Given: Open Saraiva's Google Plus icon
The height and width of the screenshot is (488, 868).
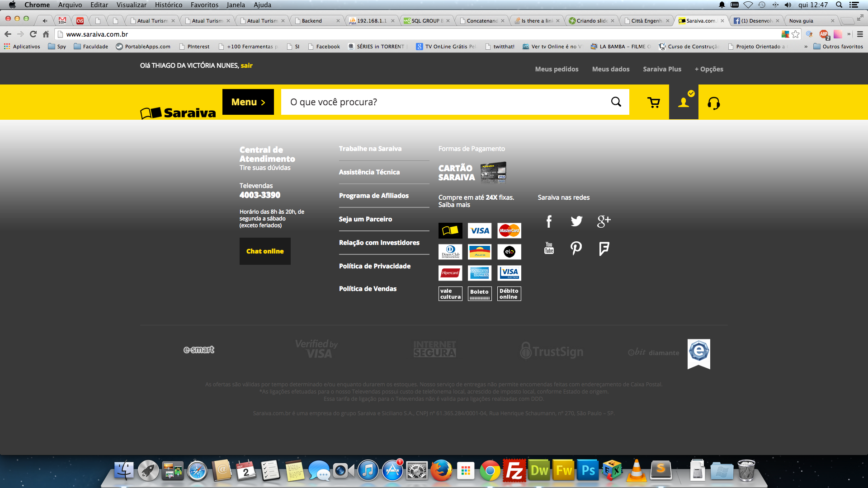Looking at the screenshot, I should coord(604,221).
